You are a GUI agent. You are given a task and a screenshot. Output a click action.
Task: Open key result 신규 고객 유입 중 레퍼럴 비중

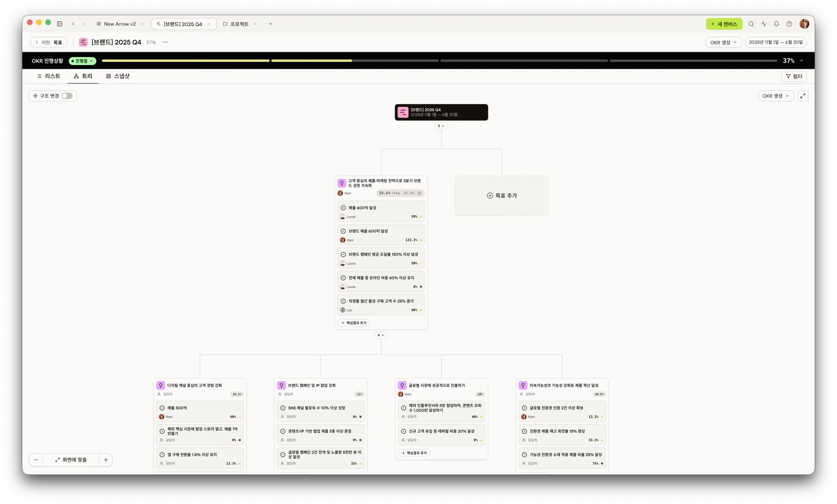(441, 435)
